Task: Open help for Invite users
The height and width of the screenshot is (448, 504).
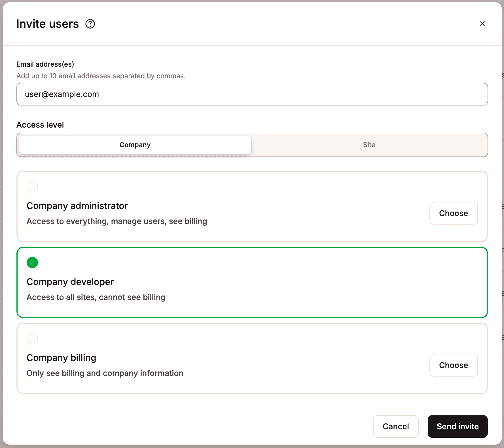Action: (90, 24)
